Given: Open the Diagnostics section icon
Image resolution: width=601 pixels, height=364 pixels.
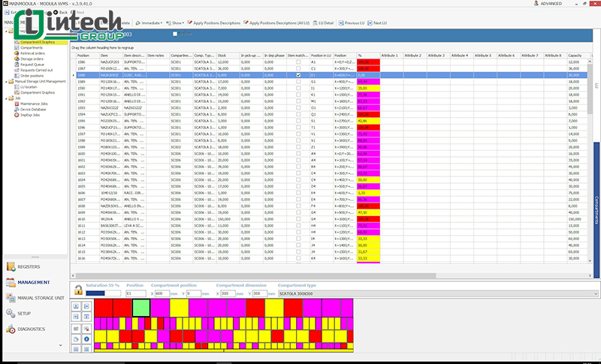Looking at the screenshot, I should (x=11, y=329).
